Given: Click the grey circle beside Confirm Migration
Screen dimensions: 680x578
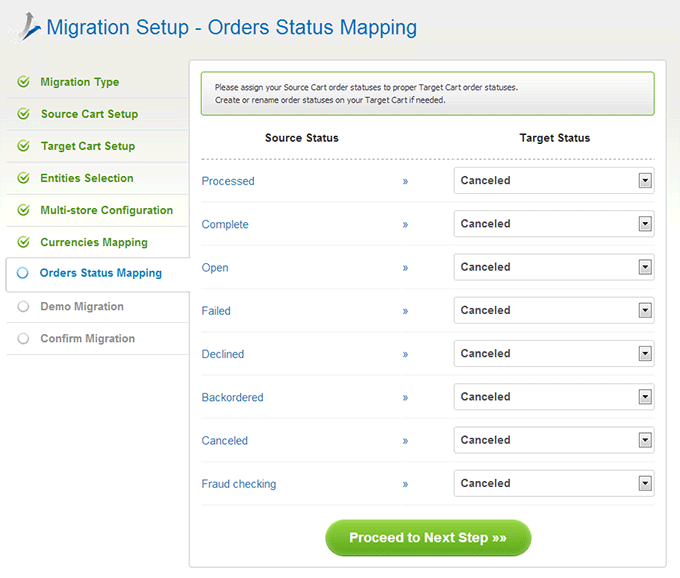Looking at the screenshot, I should tap(23, 338).
